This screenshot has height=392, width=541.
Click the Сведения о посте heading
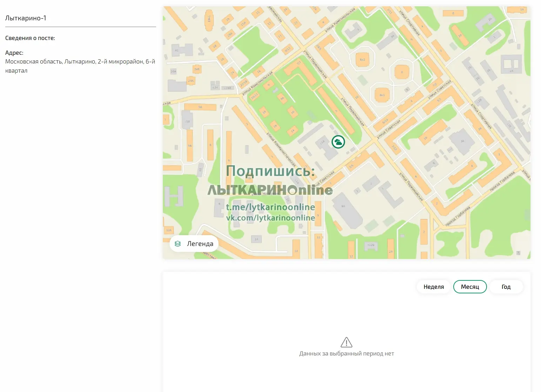[30, 38]
